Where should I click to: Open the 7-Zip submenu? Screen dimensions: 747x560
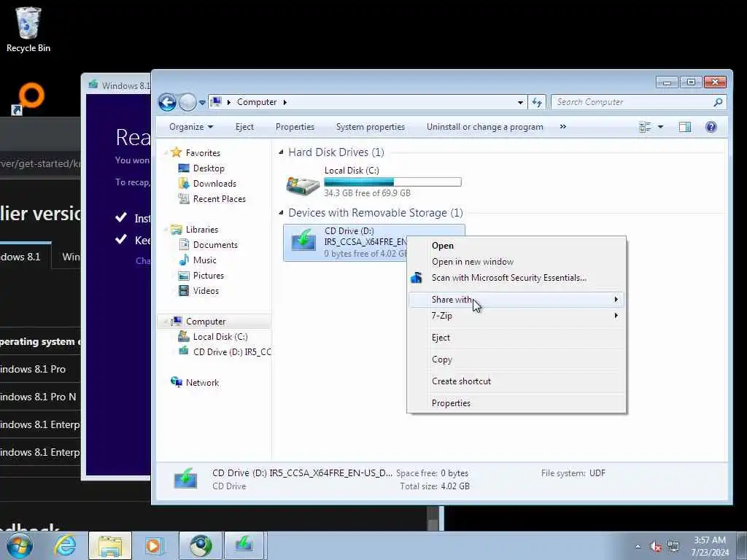(516, 316)
